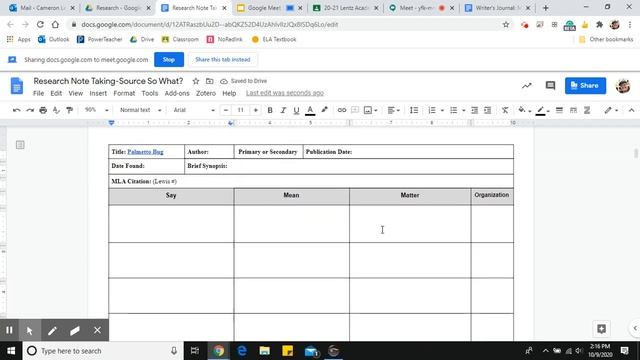This screenshot has height=360, width=640.
Task: Show the document outline
Action: click(20, 145)
